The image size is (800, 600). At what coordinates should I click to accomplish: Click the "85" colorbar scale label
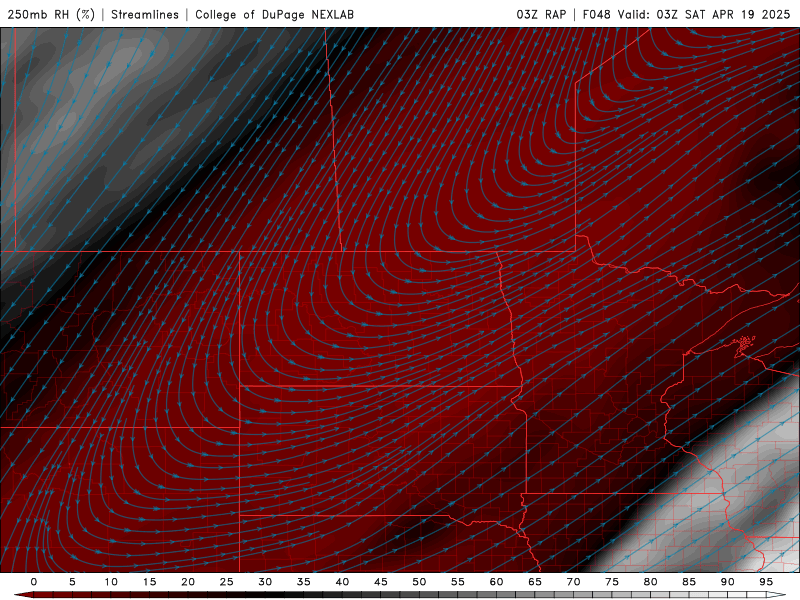pyautogui.click(x=689, y=582)
